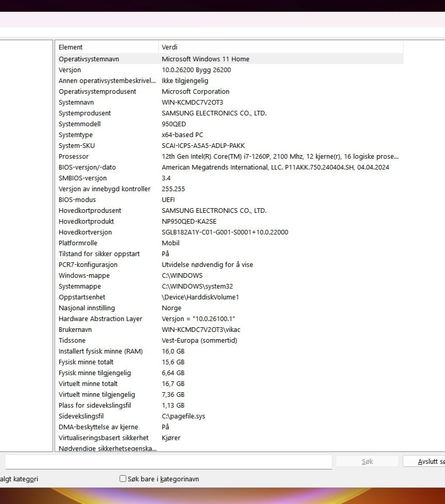This screenshot has width=445, height=504.
Task: Click 'C:\WINDOWS\system32' value
Action: [197, 286]
